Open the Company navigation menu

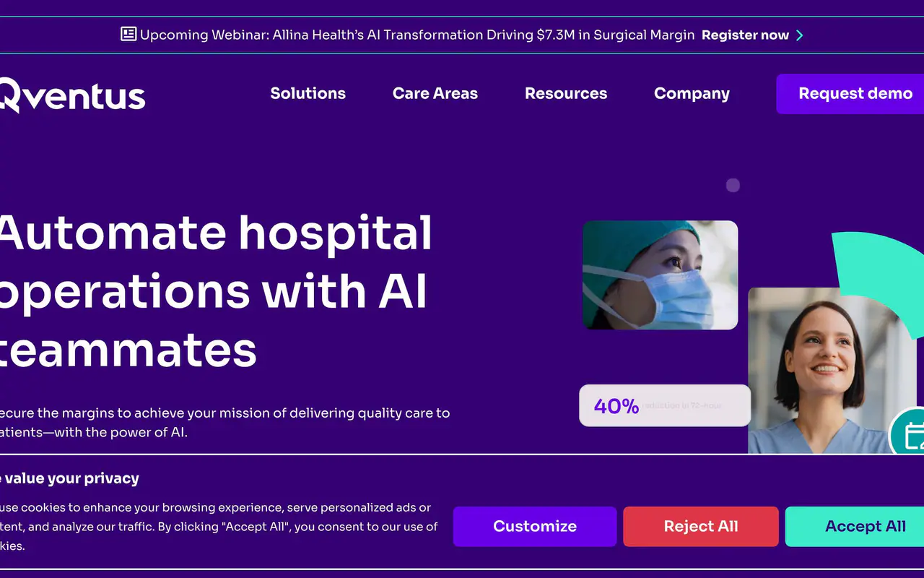[692, 94]
